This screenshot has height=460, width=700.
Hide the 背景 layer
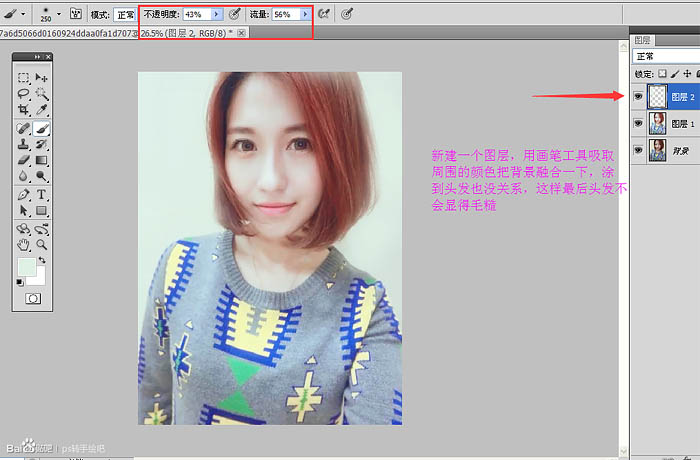(638, 151)
